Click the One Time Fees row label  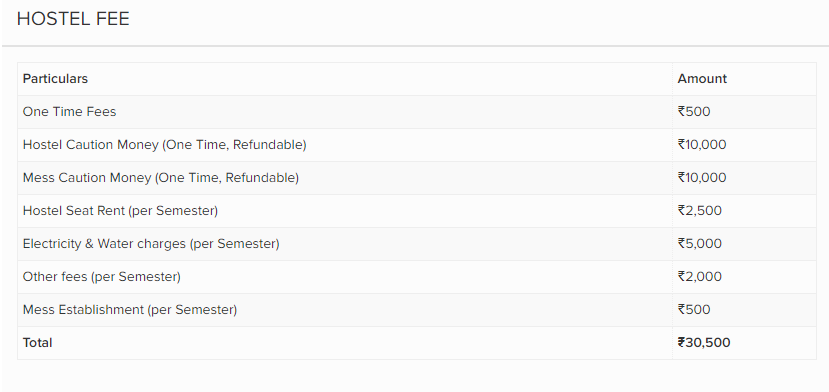pyautogui.click(x=69, y=112)
